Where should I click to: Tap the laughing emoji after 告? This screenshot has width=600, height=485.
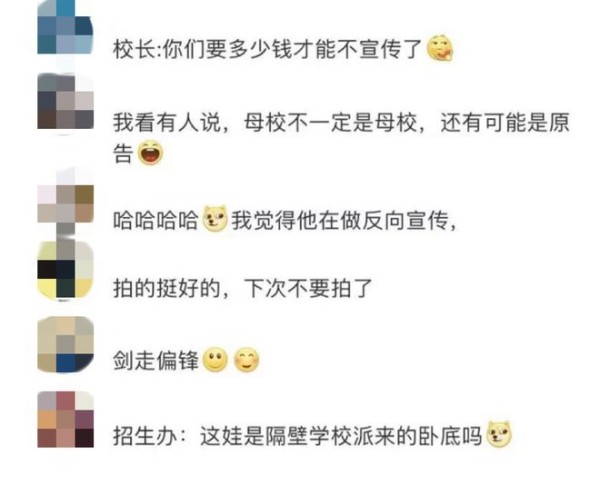click(150, 152)
